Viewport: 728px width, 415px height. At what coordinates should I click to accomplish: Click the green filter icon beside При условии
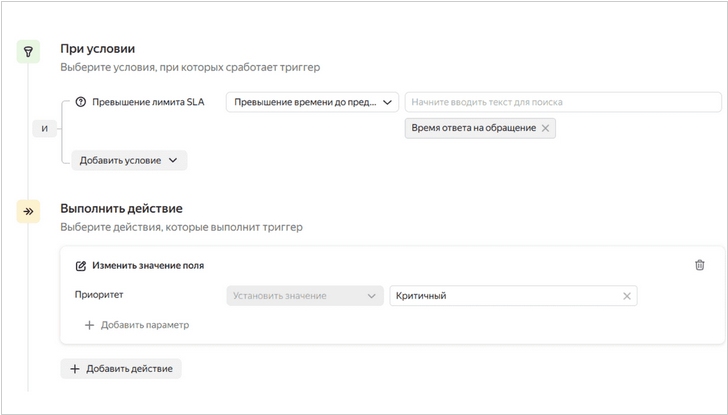28,52
